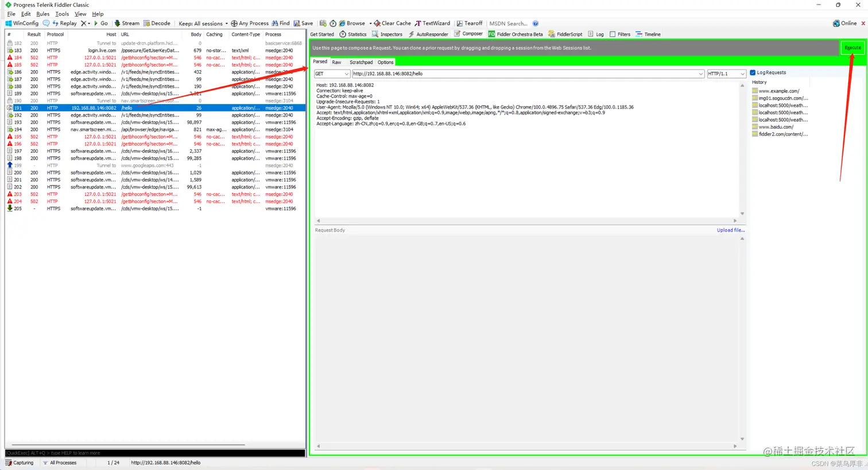This screenshot has width=868, height=470.
Task: Click in the MSDN Search field
Action: pyautogui.click(x=509, y=24)
